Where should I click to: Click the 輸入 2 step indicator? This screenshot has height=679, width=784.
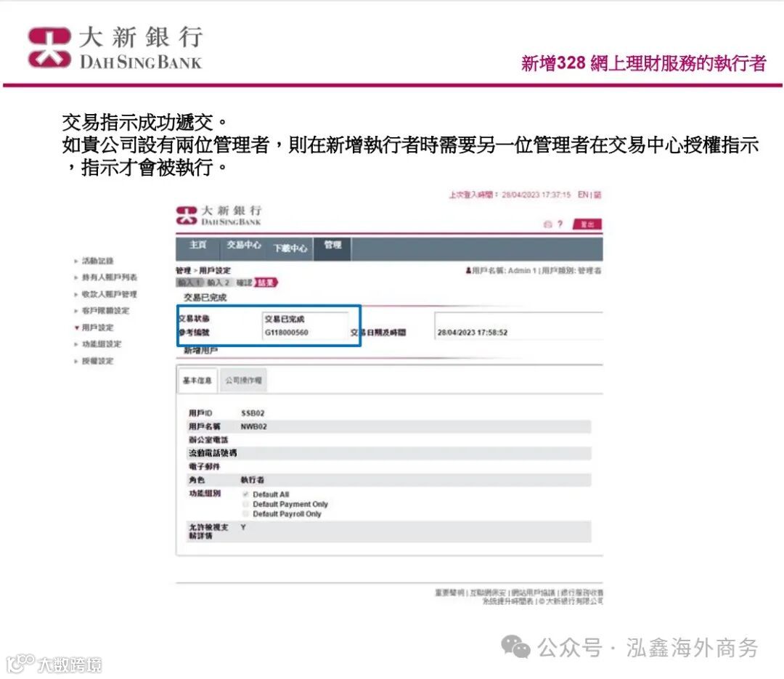click(219, 282)
